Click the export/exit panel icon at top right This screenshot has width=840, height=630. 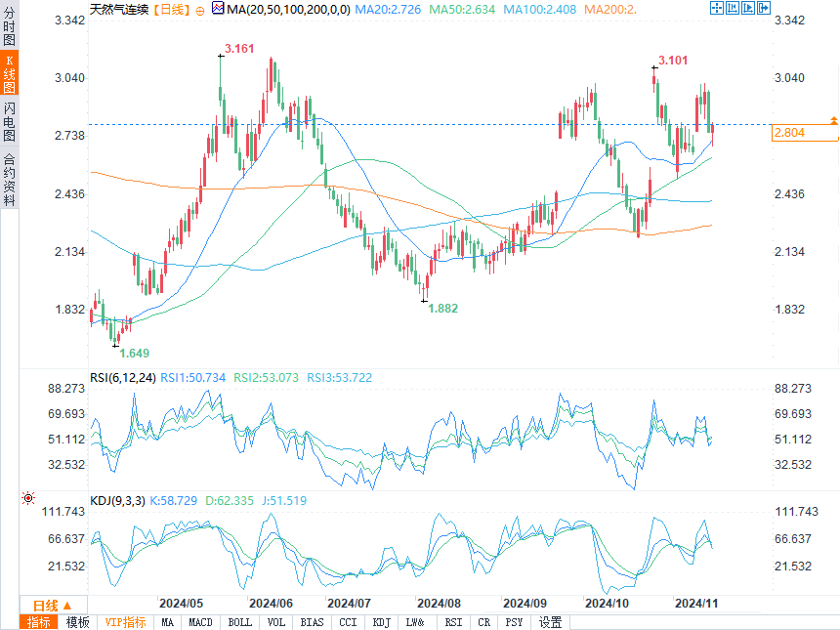point(764,8)
